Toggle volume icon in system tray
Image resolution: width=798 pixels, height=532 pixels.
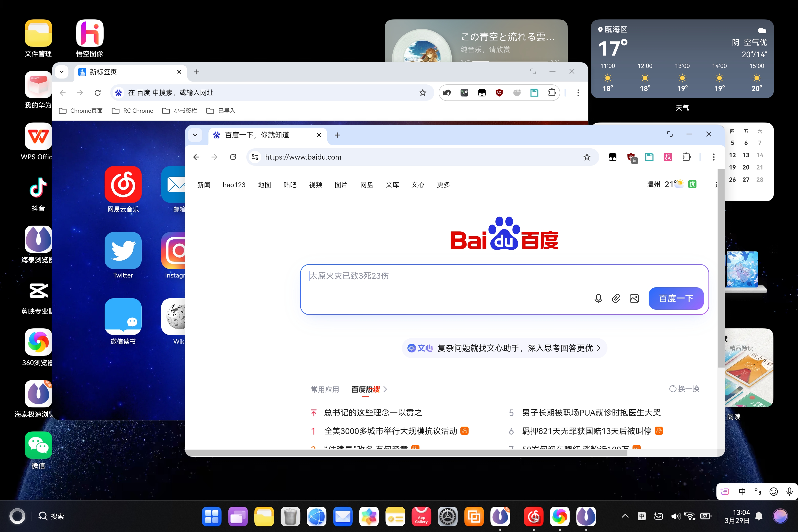(675, 516)
